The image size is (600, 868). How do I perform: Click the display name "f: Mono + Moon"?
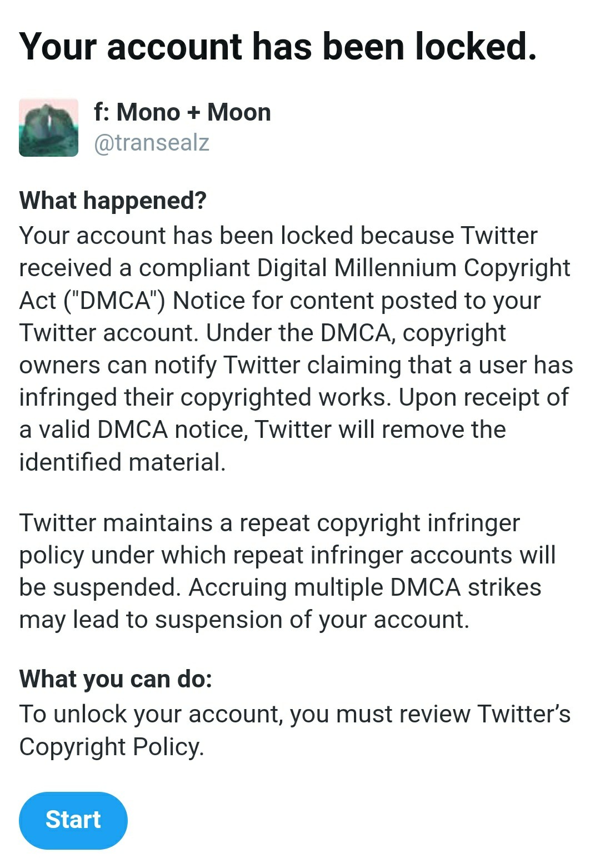pyautogui.click(x=182, y=112)
